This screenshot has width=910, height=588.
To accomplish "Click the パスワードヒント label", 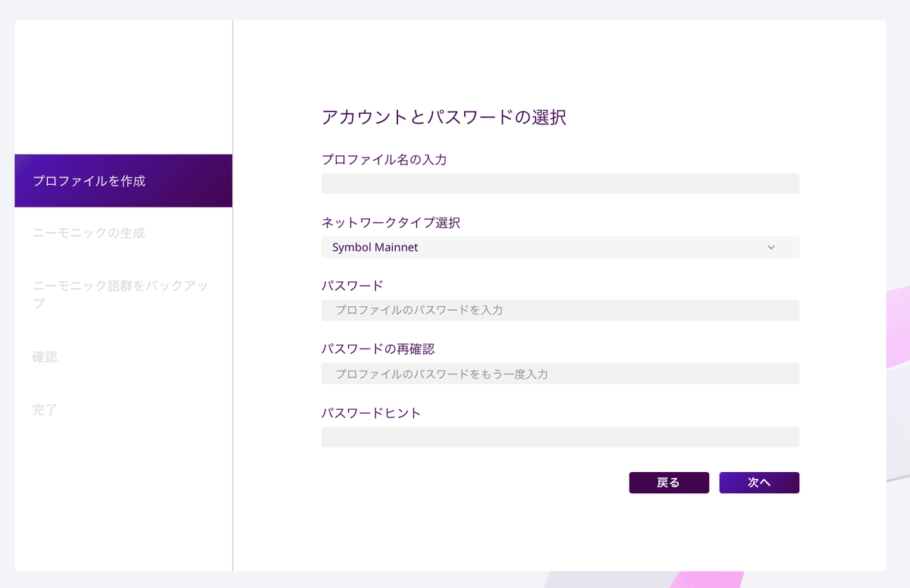I will coord(371,413).
